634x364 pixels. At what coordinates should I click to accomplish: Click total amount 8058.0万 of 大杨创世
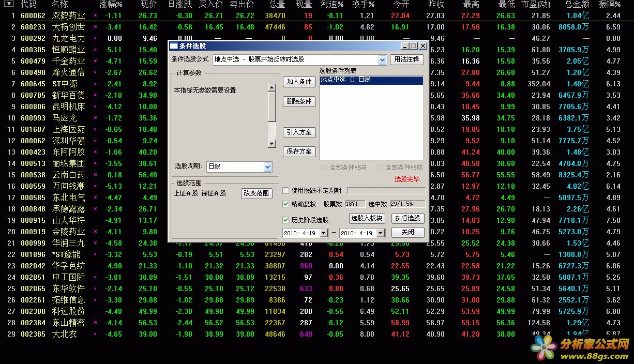point(574,27)
